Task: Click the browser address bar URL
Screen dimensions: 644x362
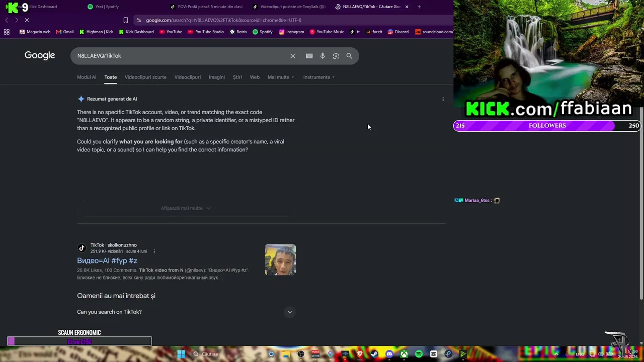Action: 223,20
